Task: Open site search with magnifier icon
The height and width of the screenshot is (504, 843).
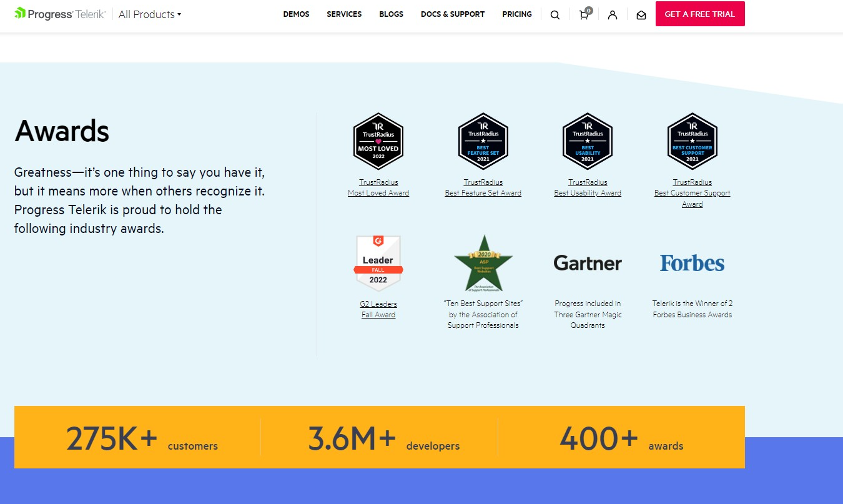Action: coord(555,15)
